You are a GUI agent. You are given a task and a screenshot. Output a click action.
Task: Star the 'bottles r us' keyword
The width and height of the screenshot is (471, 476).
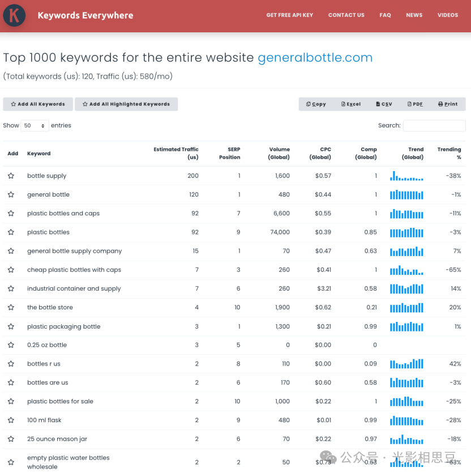(x=11, y=364)
